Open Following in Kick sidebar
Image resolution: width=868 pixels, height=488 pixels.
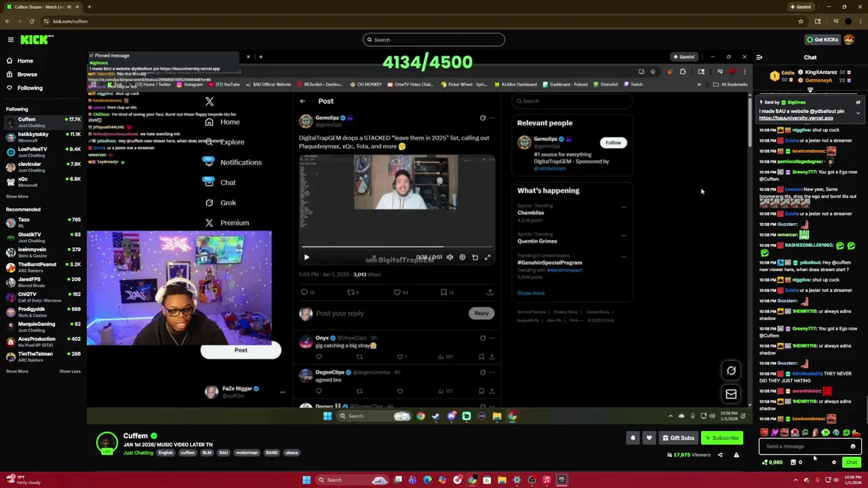30,88
